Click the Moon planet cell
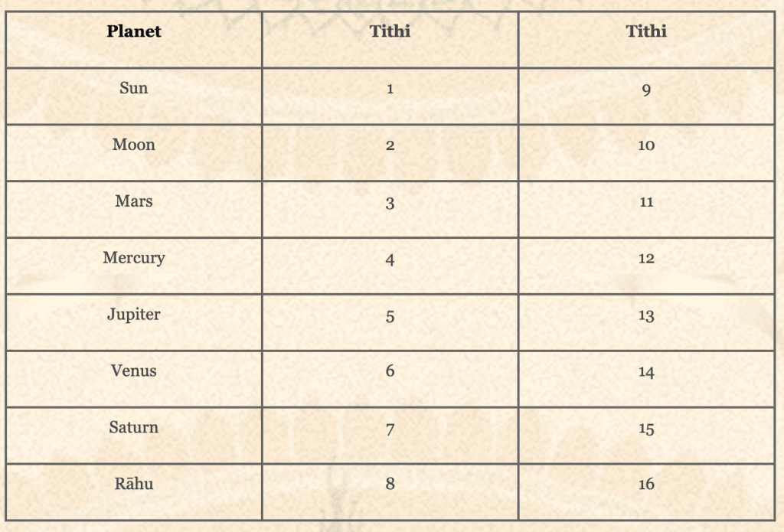784x532 pixels. coord(134,145)
